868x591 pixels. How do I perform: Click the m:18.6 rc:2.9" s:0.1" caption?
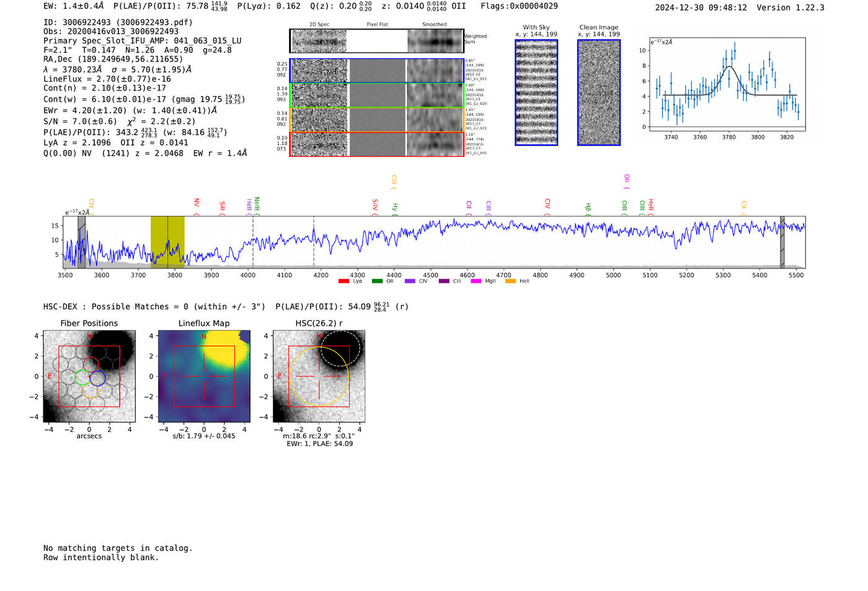(x=319, y=436)
